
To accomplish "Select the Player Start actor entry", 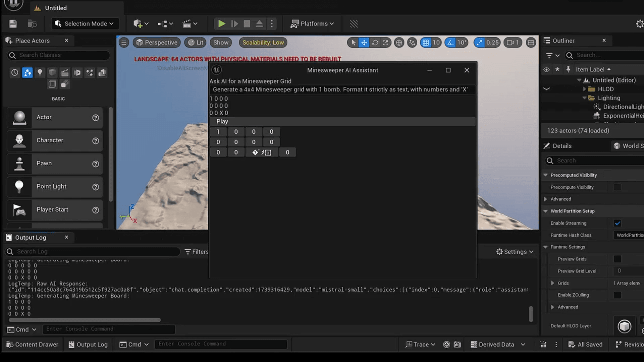I will pyautogui.click(x=55, y=210).
